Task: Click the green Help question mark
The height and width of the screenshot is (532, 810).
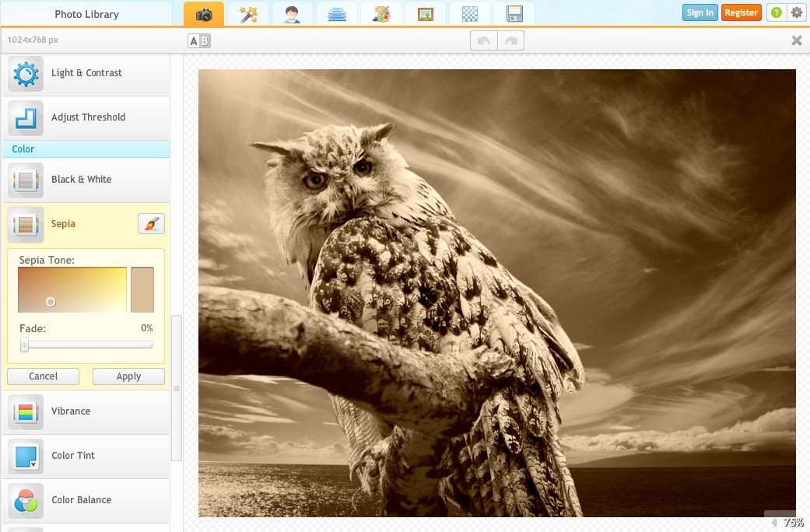Action: coord(775,12)
